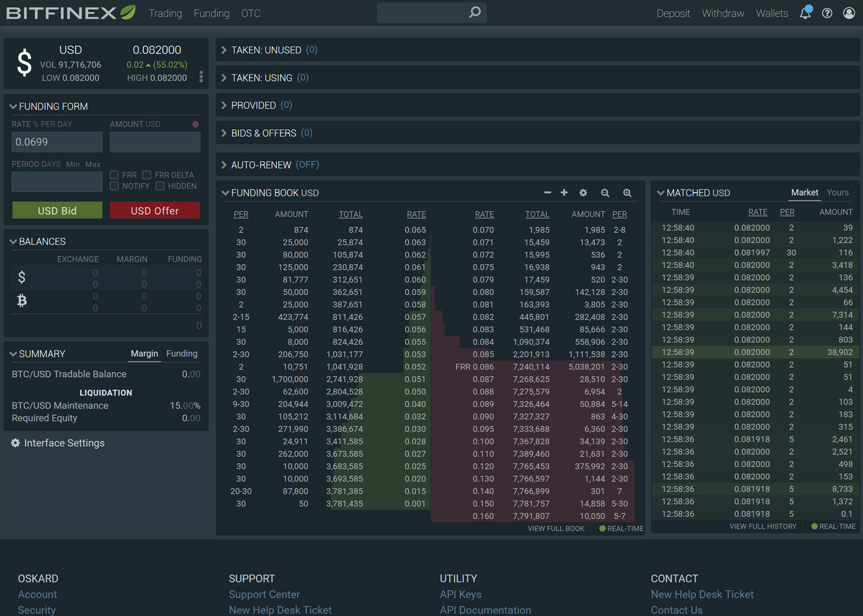Collapse the Summary panel
863x616 pixels.
[13, 354]
